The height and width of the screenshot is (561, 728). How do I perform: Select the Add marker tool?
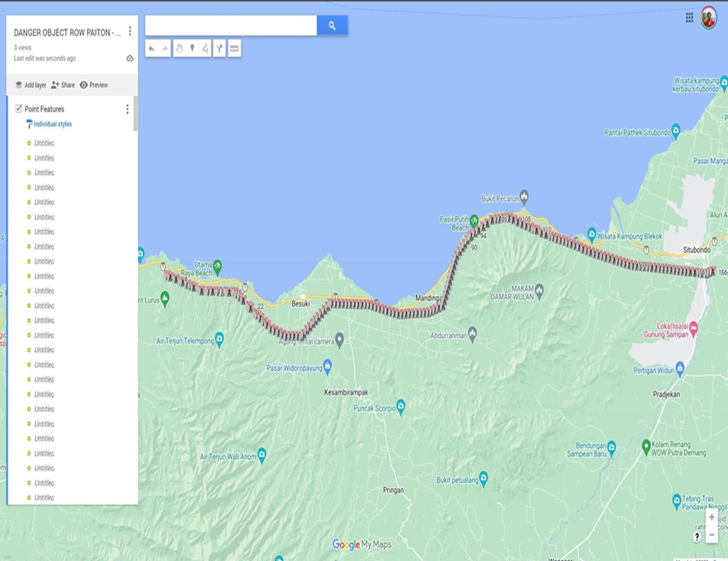[192, 49]
